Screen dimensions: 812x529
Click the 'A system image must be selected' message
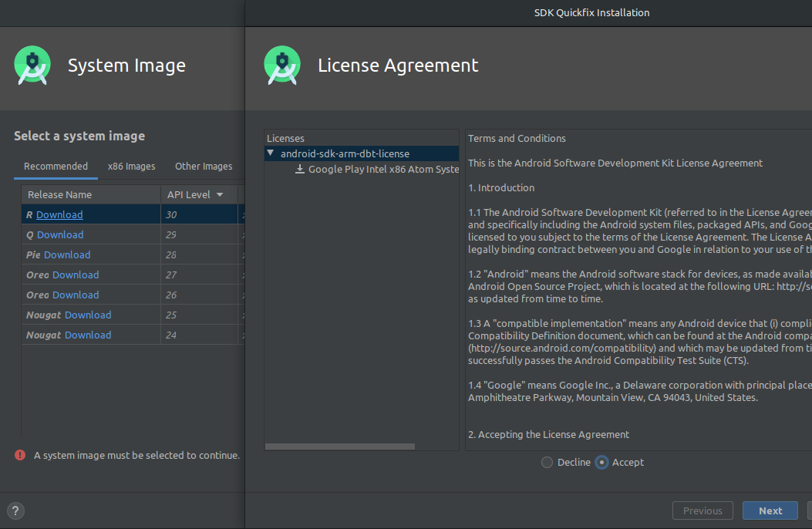[136, 456]
